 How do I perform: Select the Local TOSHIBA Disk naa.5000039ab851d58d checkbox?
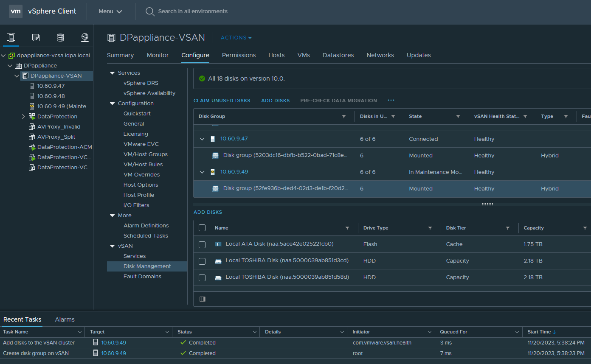pos(202,277)
